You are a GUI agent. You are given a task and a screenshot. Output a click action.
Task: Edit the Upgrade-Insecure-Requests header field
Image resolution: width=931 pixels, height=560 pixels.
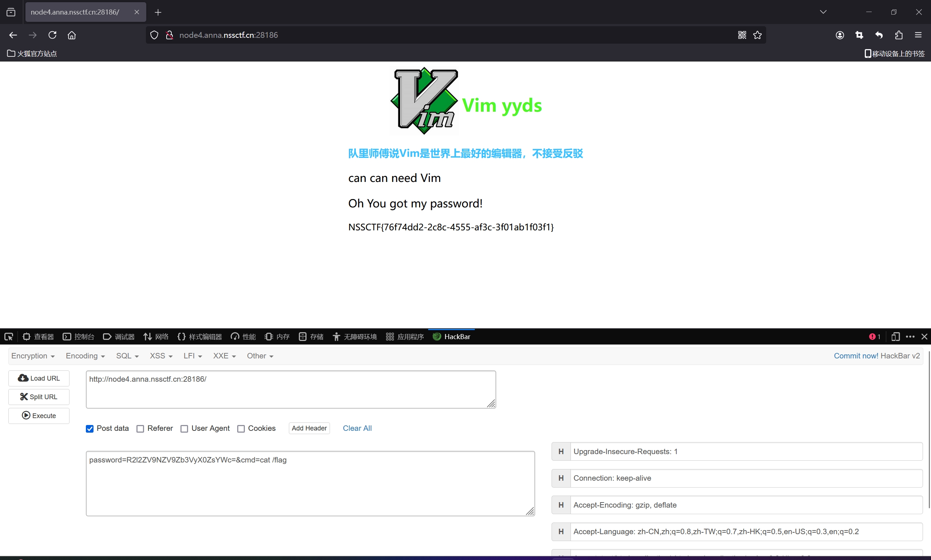pyautogui.click(x=746, y=452)
